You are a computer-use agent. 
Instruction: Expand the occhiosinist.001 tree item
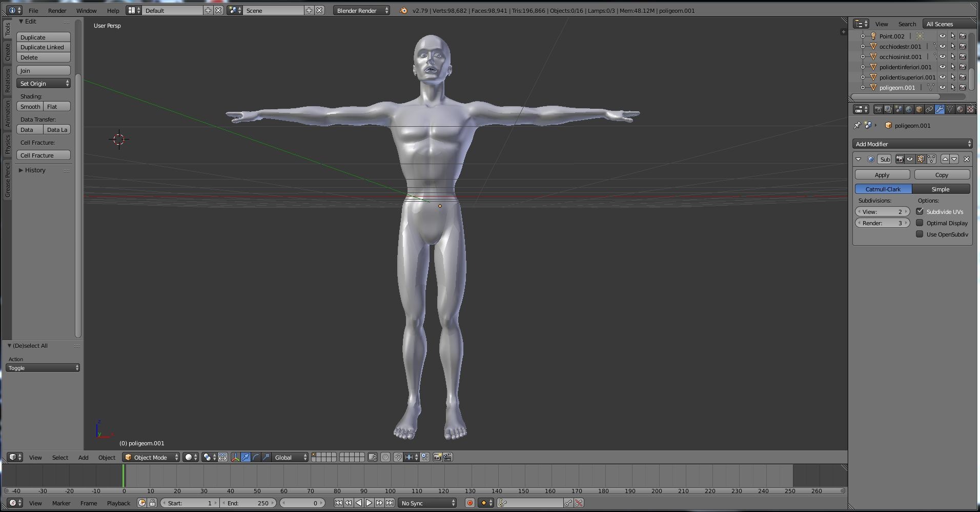click(x=863, y=56)
